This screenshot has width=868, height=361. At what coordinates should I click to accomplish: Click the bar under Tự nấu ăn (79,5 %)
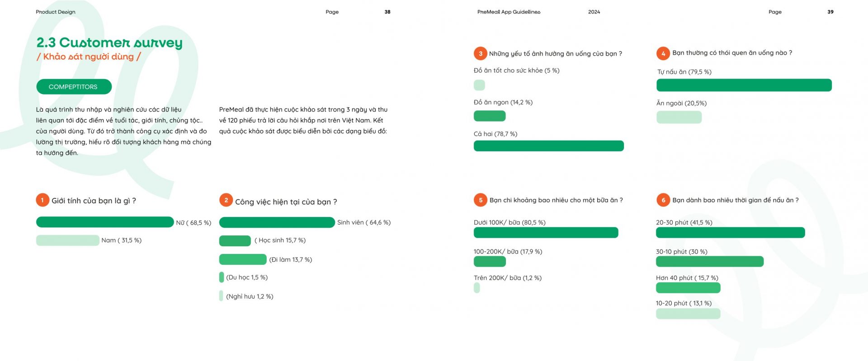[744, 85]
